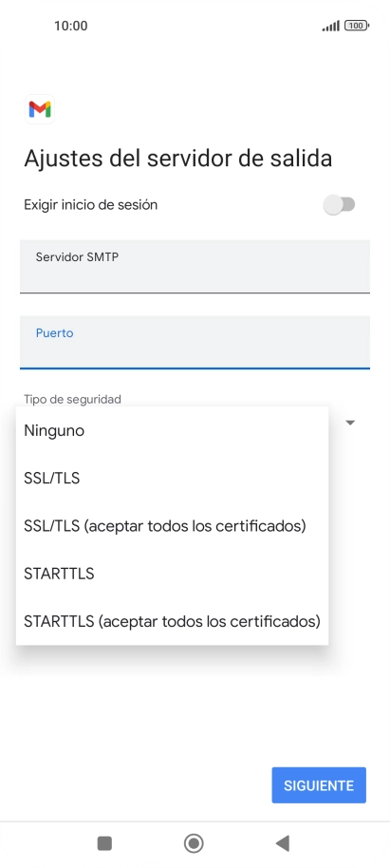Tap the Tipo de seguridad label
Viewport: 390px width, 868px height.
click(x=72, y=399)
